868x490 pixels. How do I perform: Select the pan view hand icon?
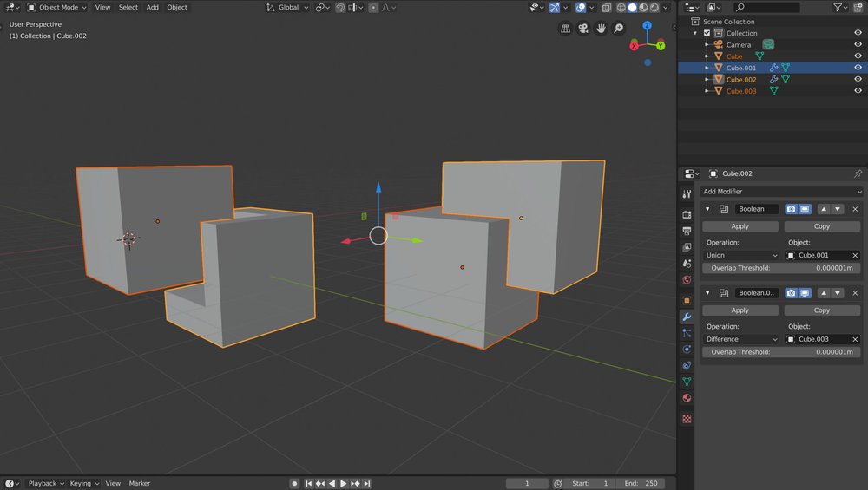(601, 29)
